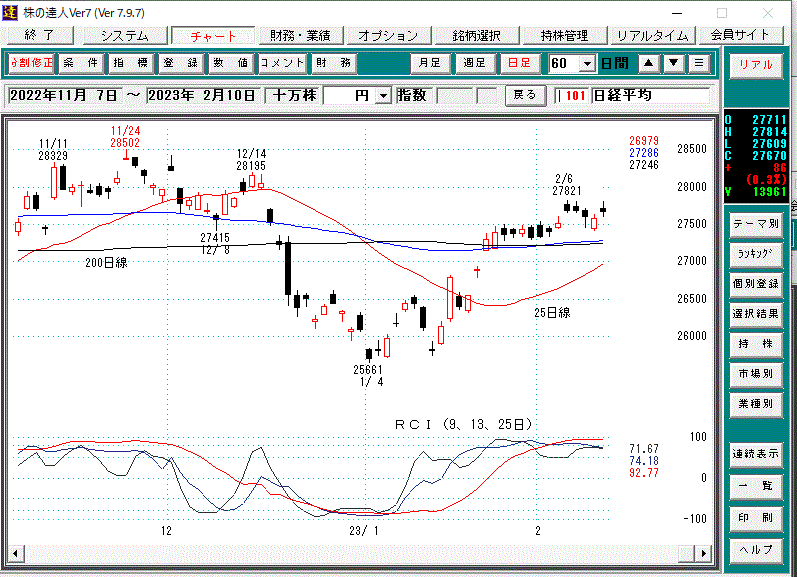Switch to the オプション menu tab
This screenshot has width=797, height=577.
pos(388,35)
